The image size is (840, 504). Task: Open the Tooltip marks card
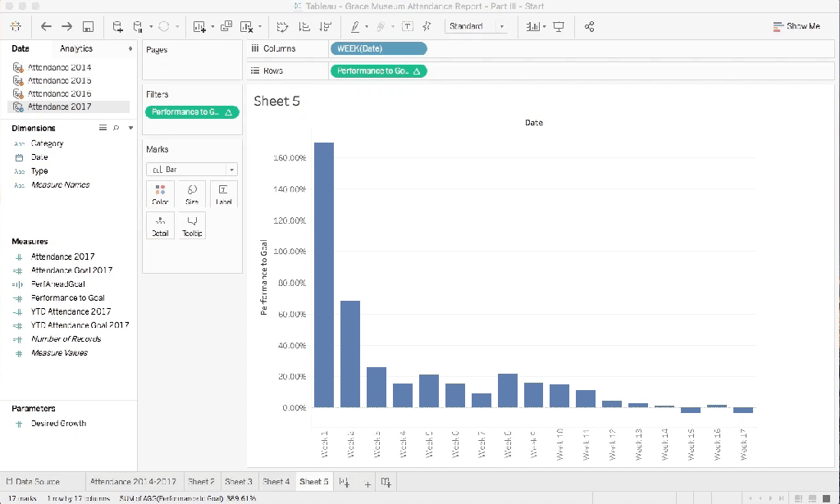coord(192,226)
